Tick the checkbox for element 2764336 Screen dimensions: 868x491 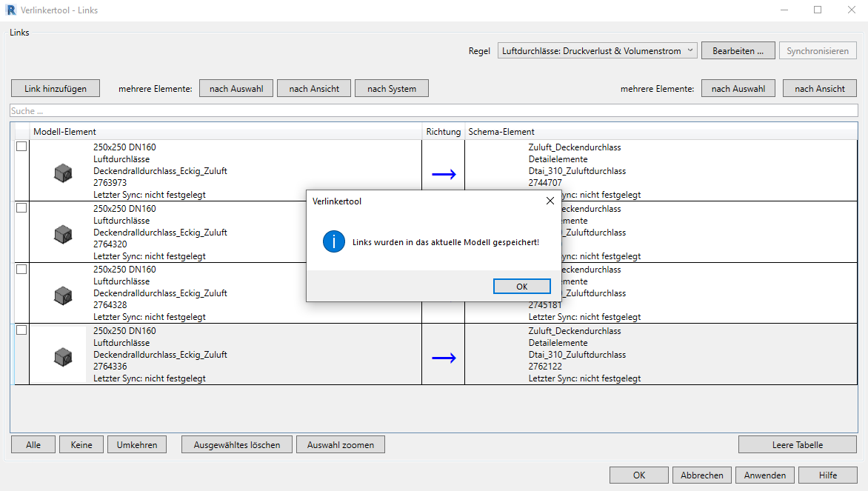point(21,330)
